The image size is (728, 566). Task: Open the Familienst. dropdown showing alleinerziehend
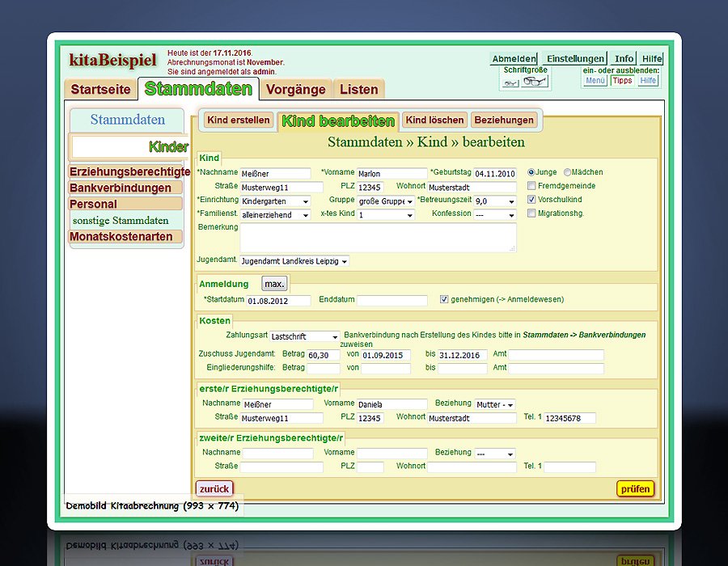(275, 215)
